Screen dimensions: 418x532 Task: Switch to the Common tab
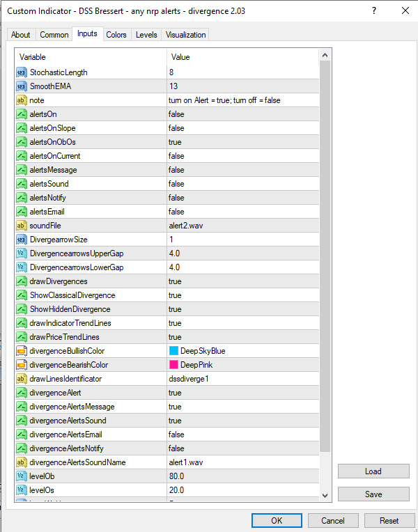[54, 35]
